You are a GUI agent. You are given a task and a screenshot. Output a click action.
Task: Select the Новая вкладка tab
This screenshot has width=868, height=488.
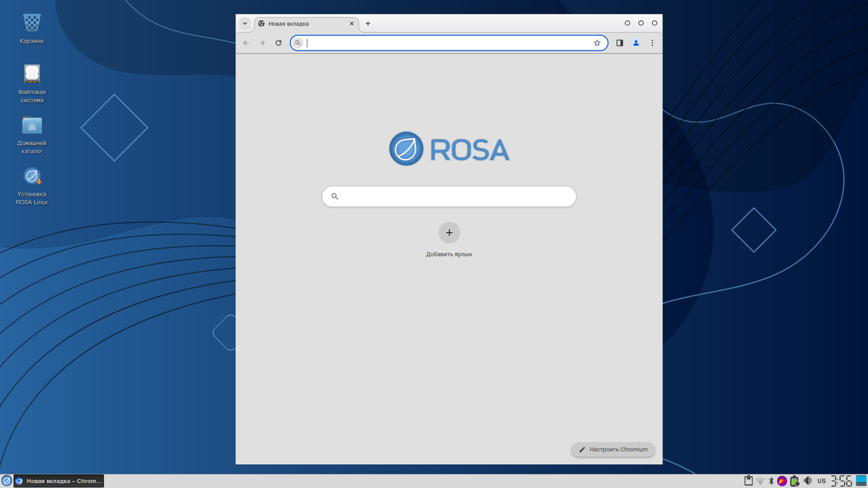click(306, 24)
